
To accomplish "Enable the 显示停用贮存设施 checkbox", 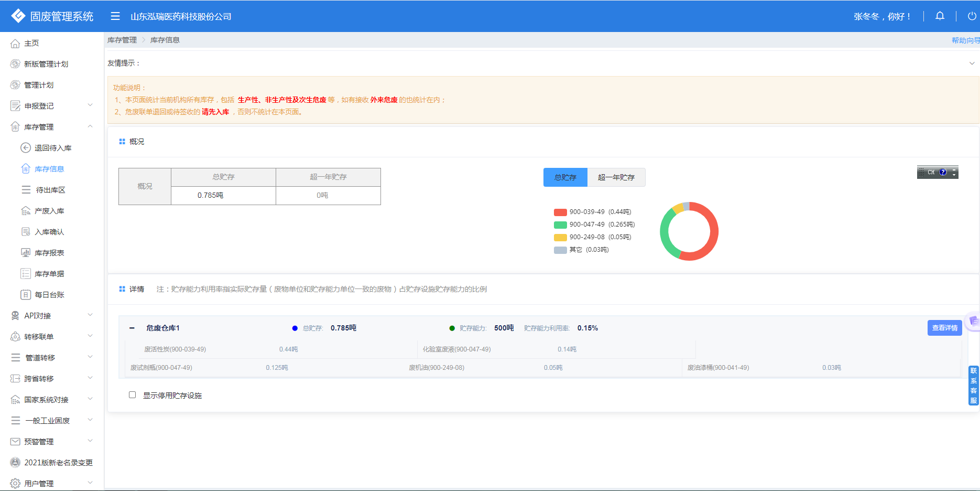I will click(x=133, y=395).
